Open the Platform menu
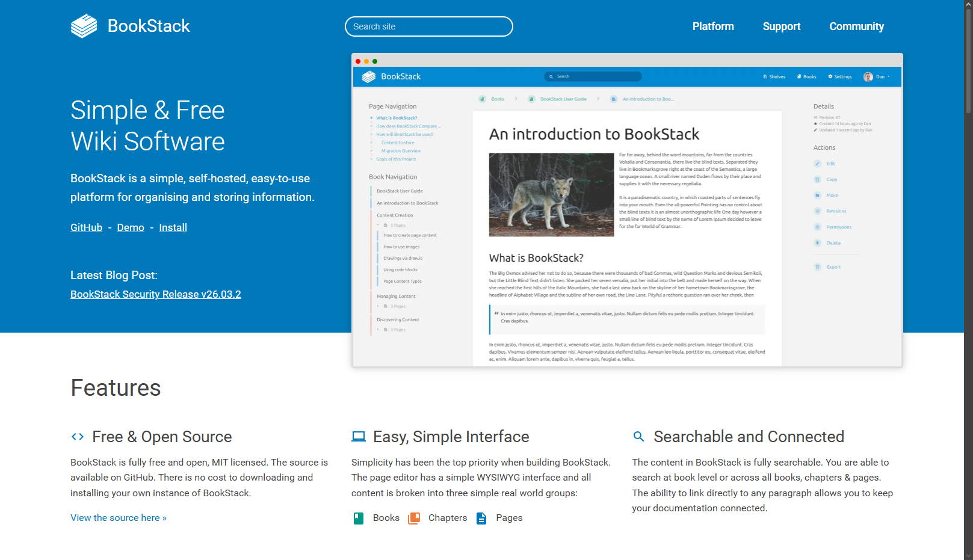This screenshot has height=560, width=973. [x=713, y=26]
